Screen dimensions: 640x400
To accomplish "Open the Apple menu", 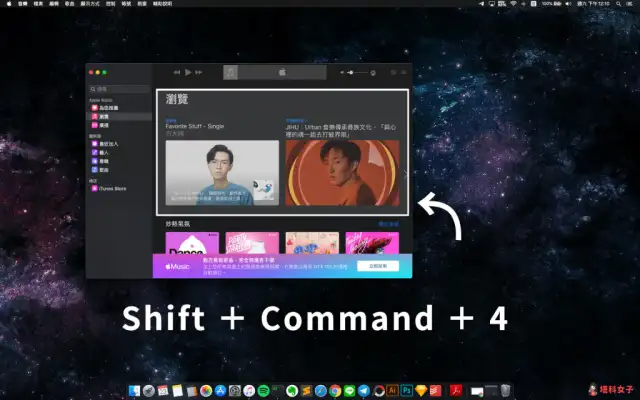I will tap(9, 4).
